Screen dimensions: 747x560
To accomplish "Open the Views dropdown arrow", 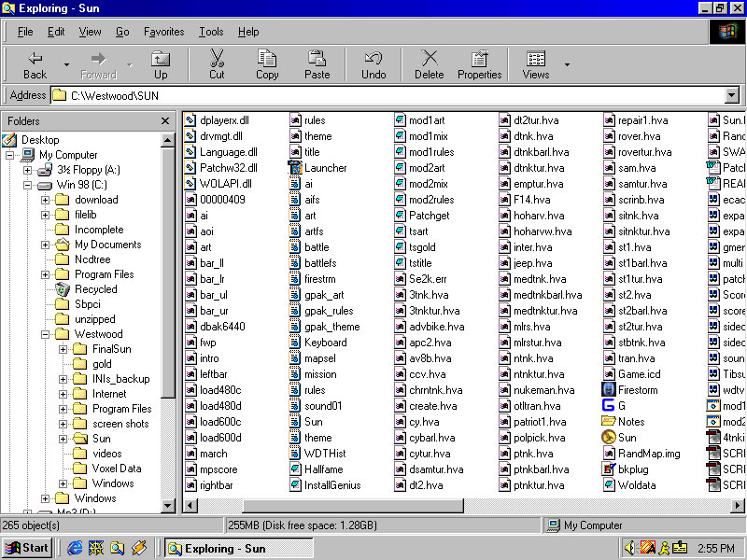I will tap(567, 64).
